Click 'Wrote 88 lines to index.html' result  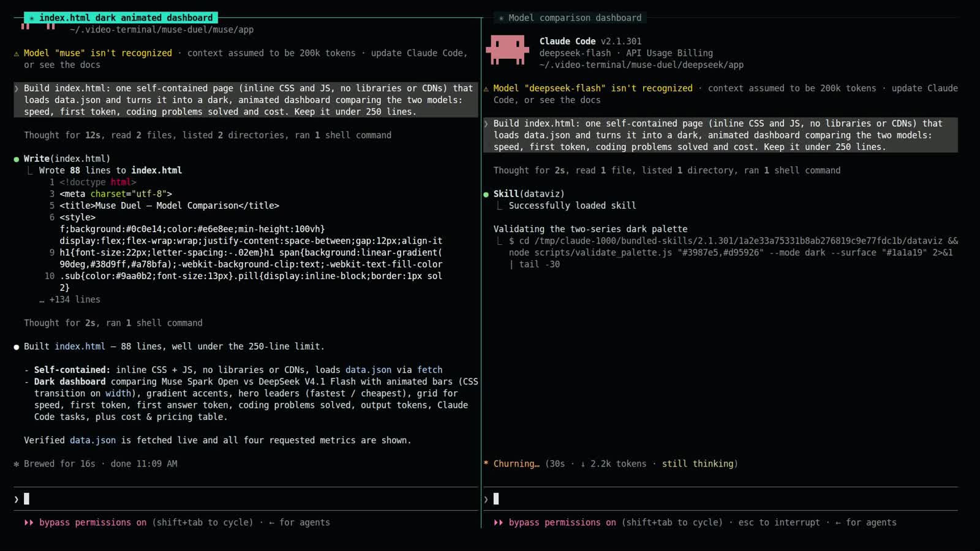(110, 170)
